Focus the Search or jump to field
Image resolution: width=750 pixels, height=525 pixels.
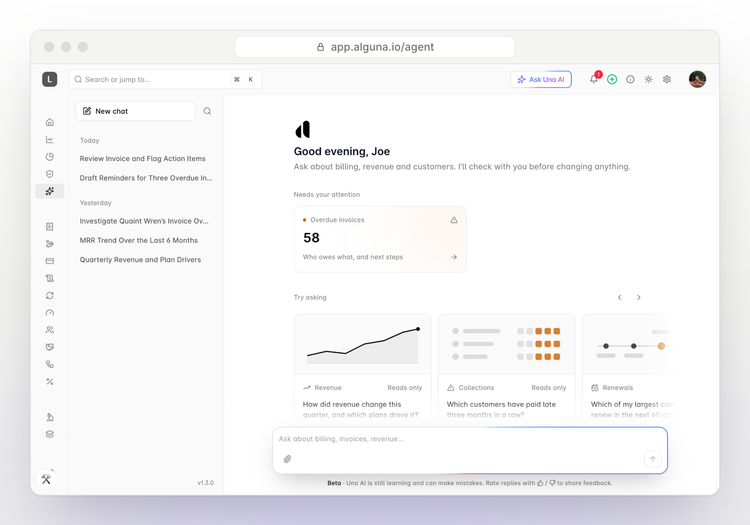coord(165,79)
